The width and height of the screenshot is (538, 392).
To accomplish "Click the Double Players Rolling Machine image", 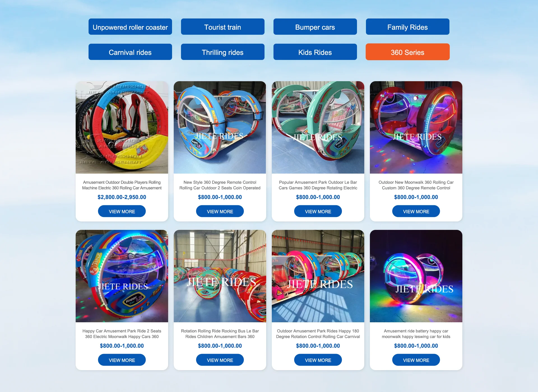I will [122, 127].
